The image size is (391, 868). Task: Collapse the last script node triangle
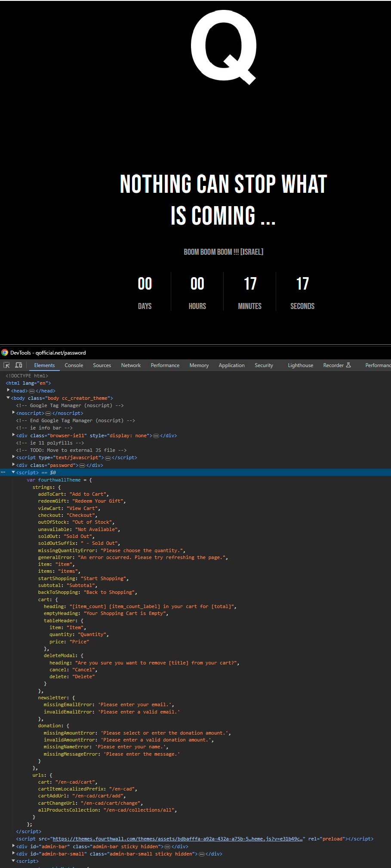click(x=13, y=861)
